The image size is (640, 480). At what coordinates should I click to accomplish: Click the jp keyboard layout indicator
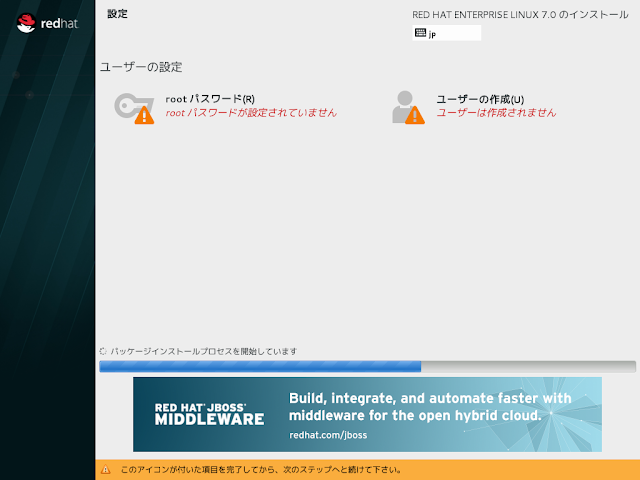click(447, 33)
